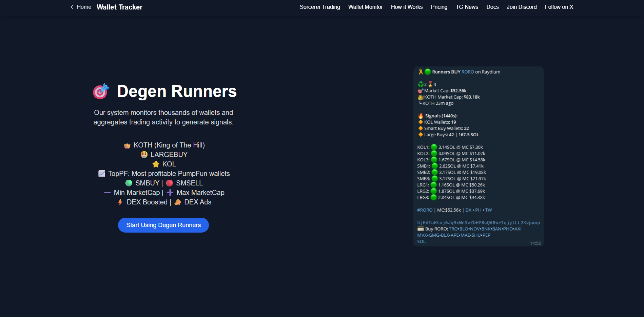This screenshot has height=317, width=644.
Task: Click the money-mouth emoji next to LARGEBUY
Action: pyautogui.click(x=144, y=155)
